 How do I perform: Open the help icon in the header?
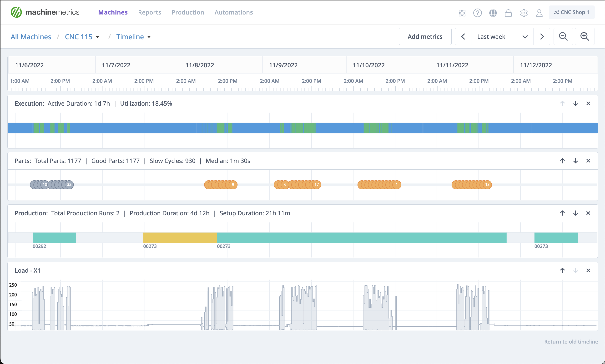477,13
